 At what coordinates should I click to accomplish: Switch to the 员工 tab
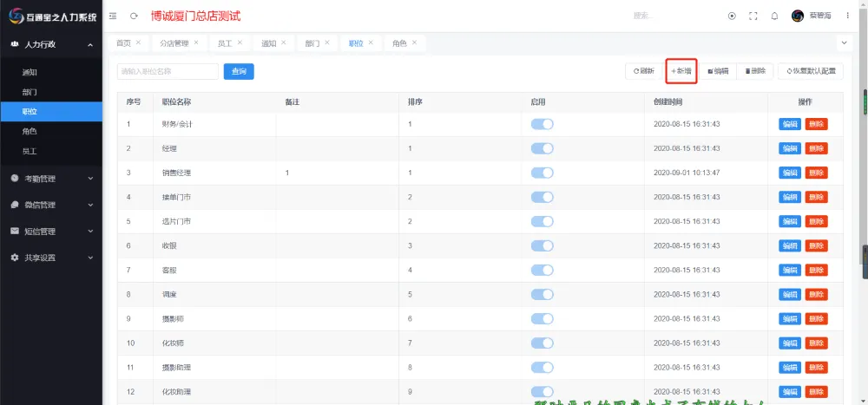pyautogui.click(x=224, y=43)
